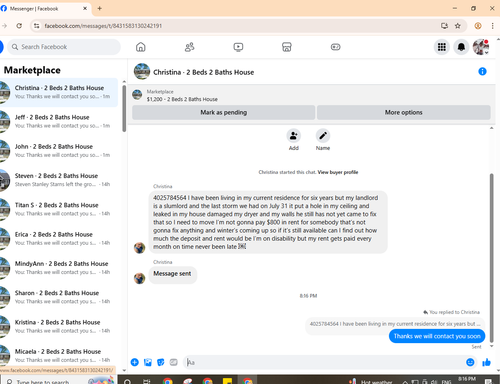Image resolution: width=500 pixels, height=384 pixels.
Task: Open the Facebook Home icon
Action: (x=141, y=47)
